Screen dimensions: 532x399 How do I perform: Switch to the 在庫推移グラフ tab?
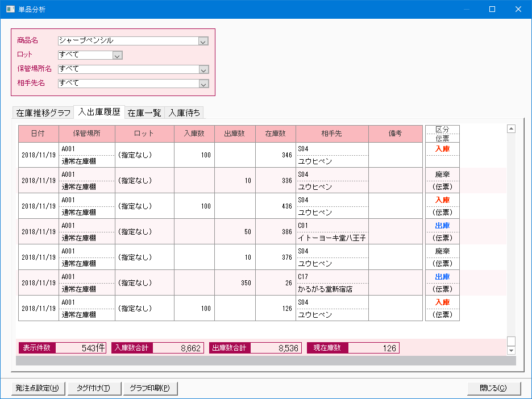pos(43,113)
